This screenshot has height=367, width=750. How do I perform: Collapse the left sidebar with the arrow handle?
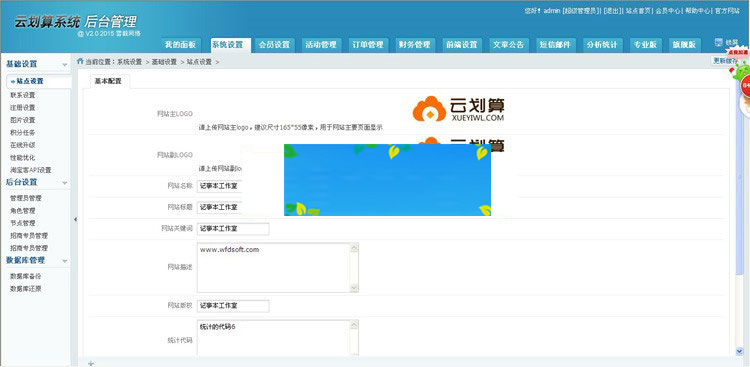(x=75, y=219)
